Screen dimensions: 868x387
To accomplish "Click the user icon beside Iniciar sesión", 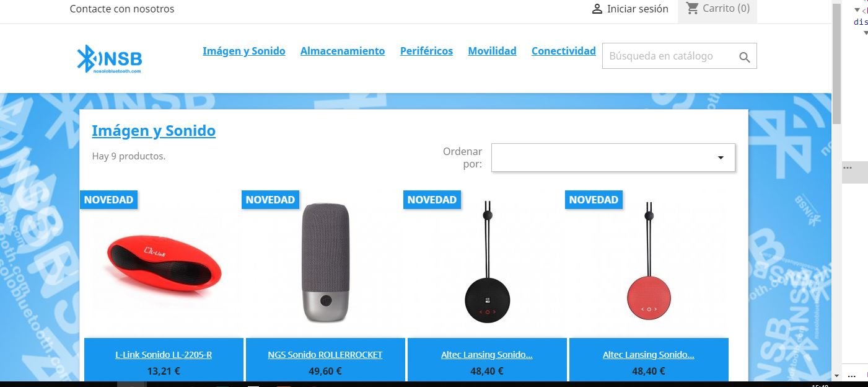I will [597, 9].
